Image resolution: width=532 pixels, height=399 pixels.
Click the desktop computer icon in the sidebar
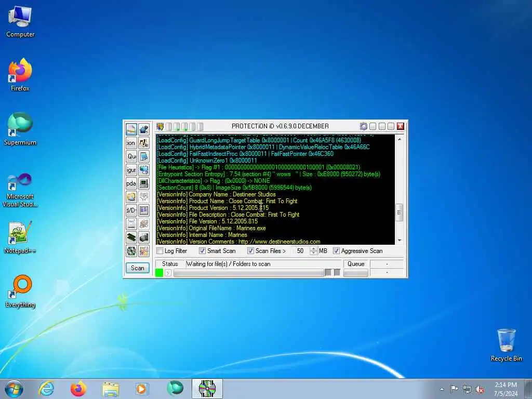coord(144,183)
